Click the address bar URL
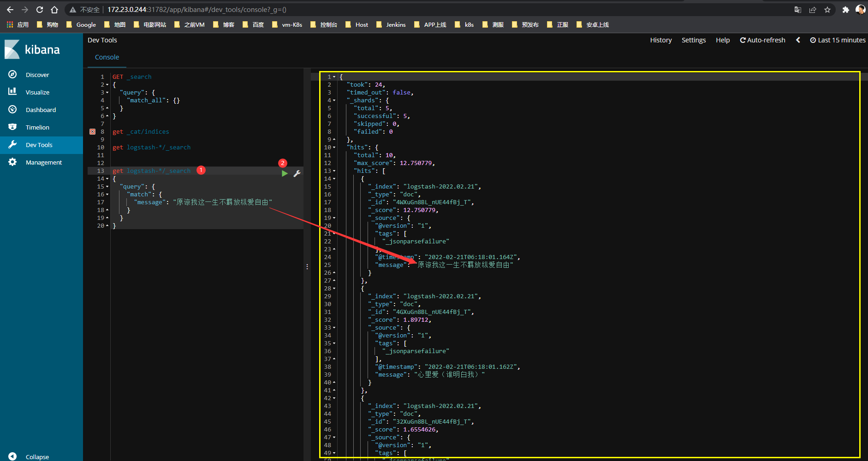The width and height of the screenshot is (868, 461). 197,10
